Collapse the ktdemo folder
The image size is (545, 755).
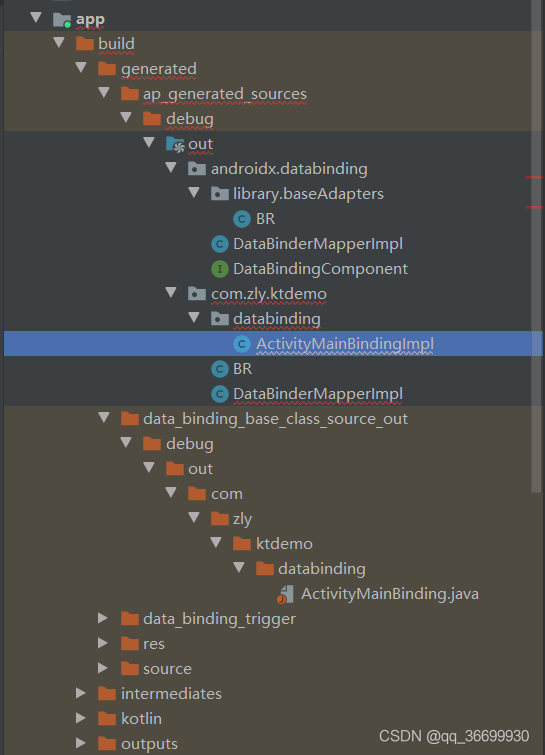coord(216,543)
